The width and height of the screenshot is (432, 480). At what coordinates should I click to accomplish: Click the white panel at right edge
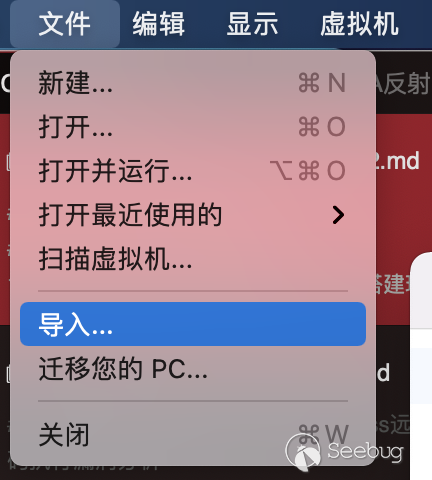pyautogui.click(x=421, y=367)
